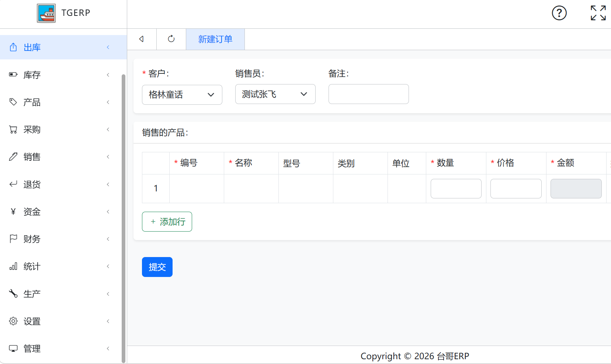Click the 价格 input in row 1

click(516, 188)
